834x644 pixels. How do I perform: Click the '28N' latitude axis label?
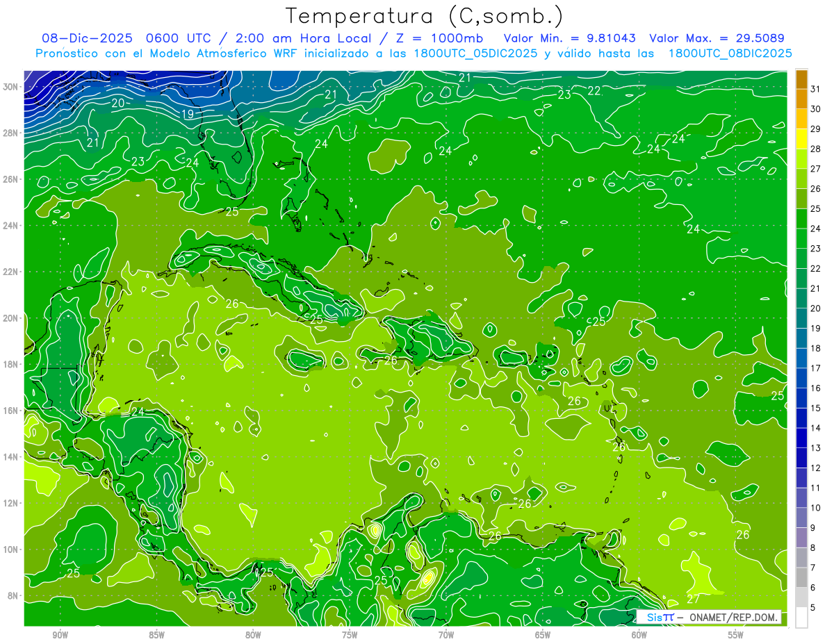pyautogui.click(x=10, y=133)
